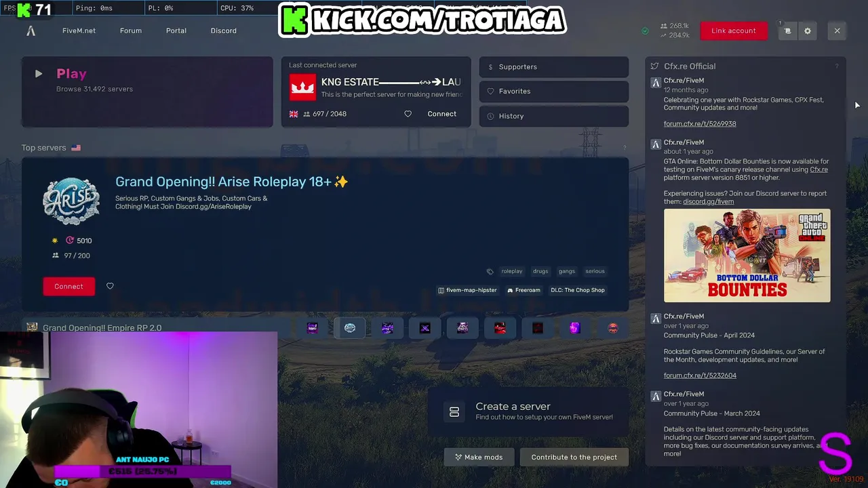Viewport: 868px width, 488px height.
Task: Click the FiveM logo icon in the nav bar
Action: pos(31,30)
